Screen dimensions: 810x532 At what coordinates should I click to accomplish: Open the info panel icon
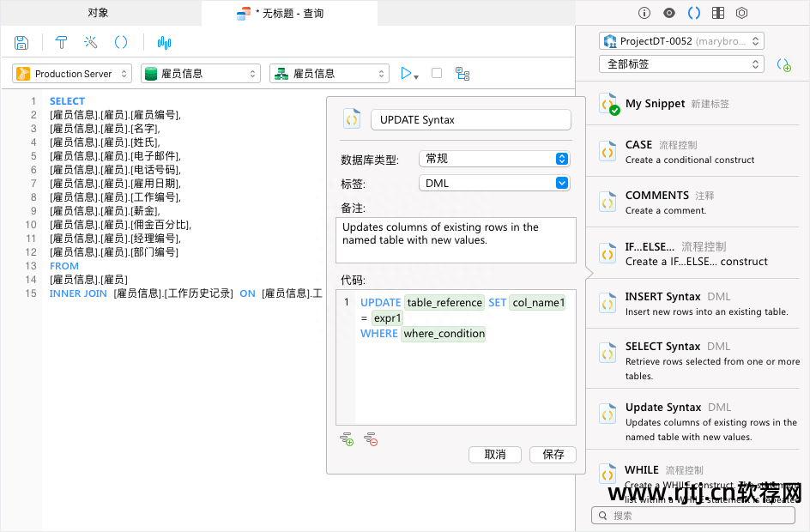click(x=644, y=13)
